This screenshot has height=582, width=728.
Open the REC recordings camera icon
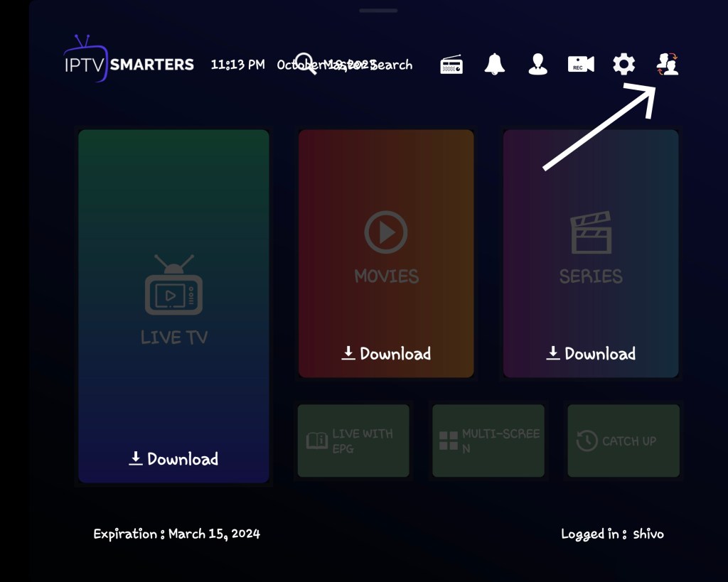pos(581,65)
